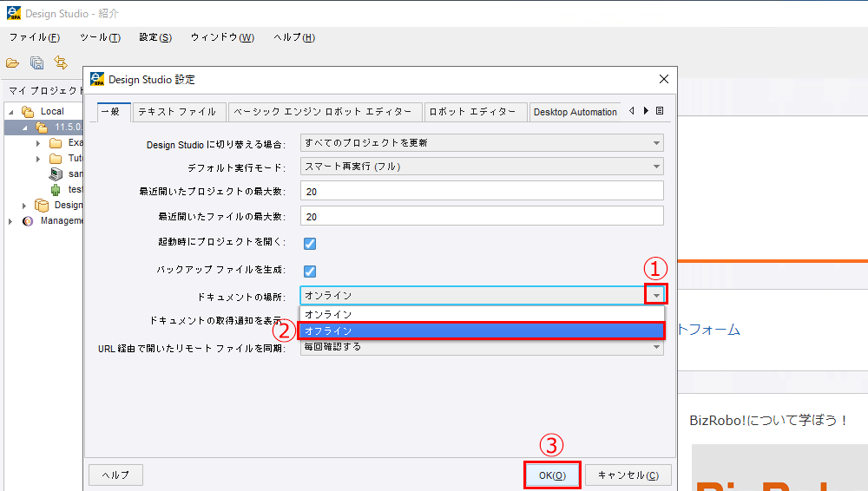Image resolution: width=868 pixels, height=491 pixels.
Task: Click the robot file icon beside san…
Action: tap(56, 173)
